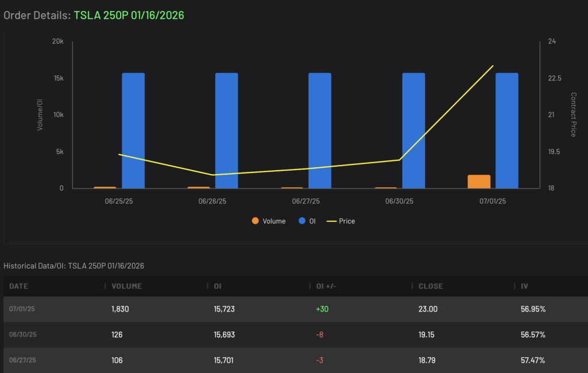Click the blue OI bar for 07/01/25

[507, 130]
